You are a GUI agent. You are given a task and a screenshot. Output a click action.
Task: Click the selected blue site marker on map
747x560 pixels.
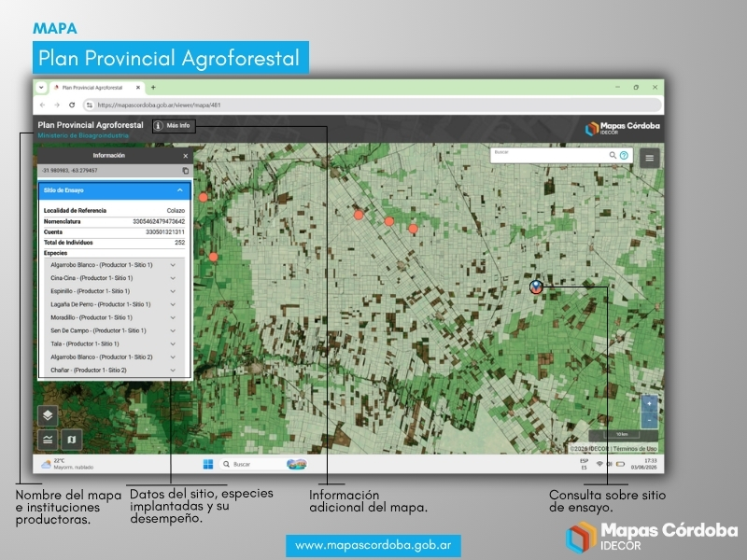click(x=536, y=287)
